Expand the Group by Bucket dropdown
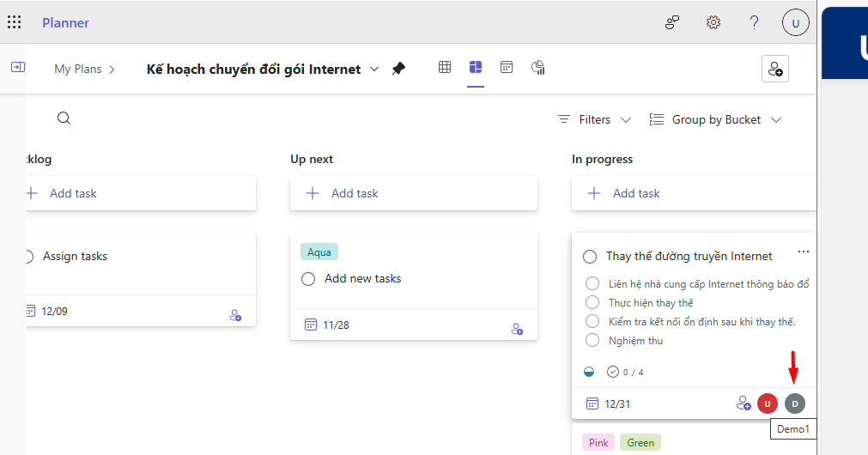This screenshot has width=868, height=455. point(715,119)
